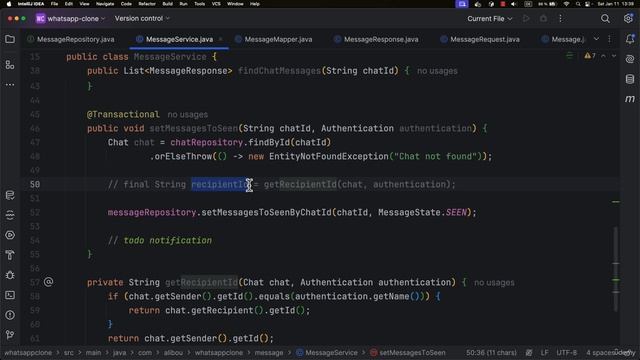Jump to the next highlighted error arrow
The width and height of the screenshot is (640, 360).
tap(613, 56)
